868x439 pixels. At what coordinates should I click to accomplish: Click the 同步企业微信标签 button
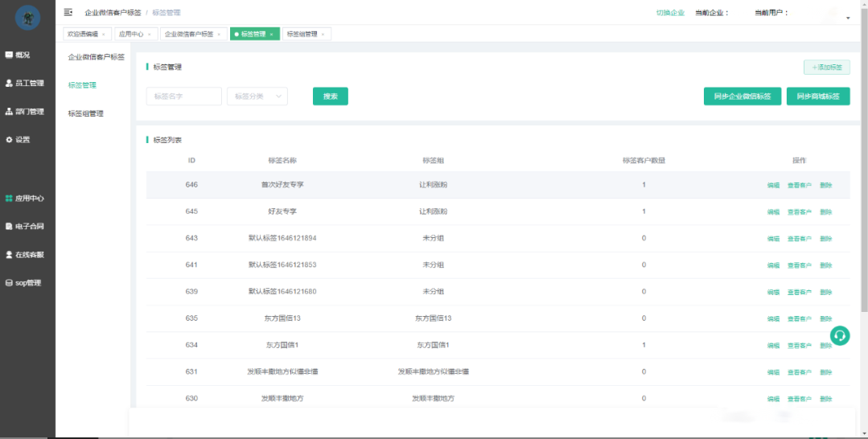pyautogui.click(x=742, y=96)
